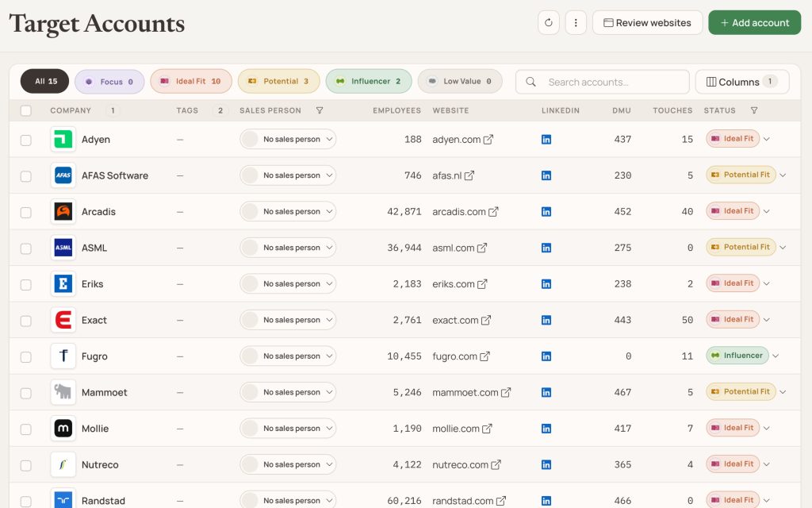This screenshot has height=508, width=812.
Task: Click the Add account button
Action: coord(755,23)
